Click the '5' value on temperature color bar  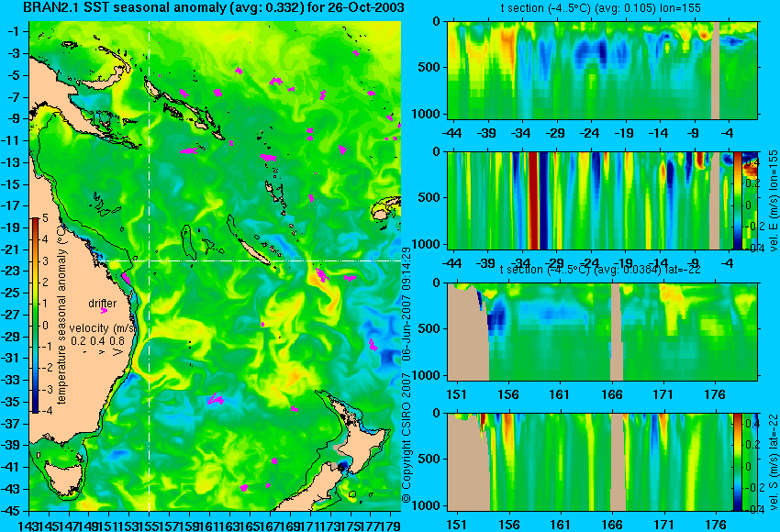(x=45, y=218)
